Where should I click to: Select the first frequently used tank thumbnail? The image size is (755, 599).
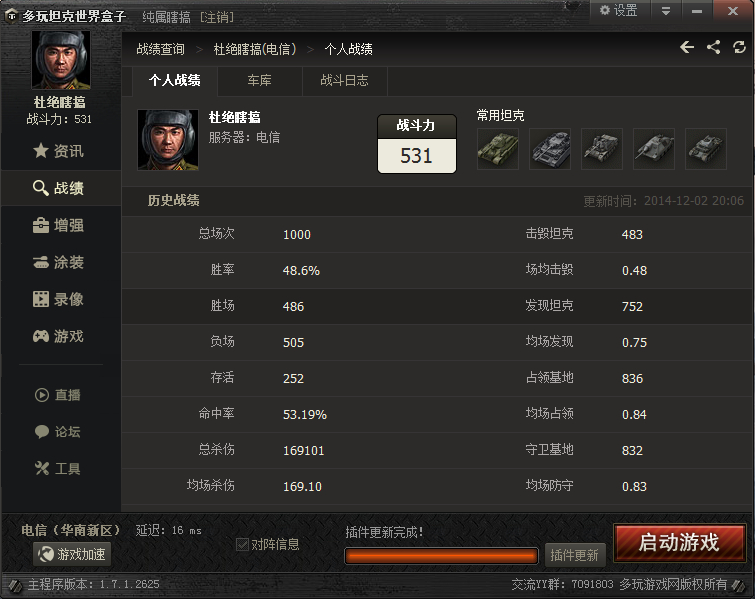(498, 149)
